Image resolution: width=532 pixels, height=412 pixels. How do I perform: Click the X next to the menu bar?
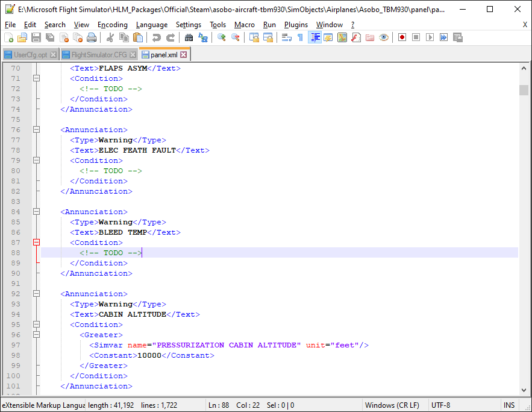point(525,25)
